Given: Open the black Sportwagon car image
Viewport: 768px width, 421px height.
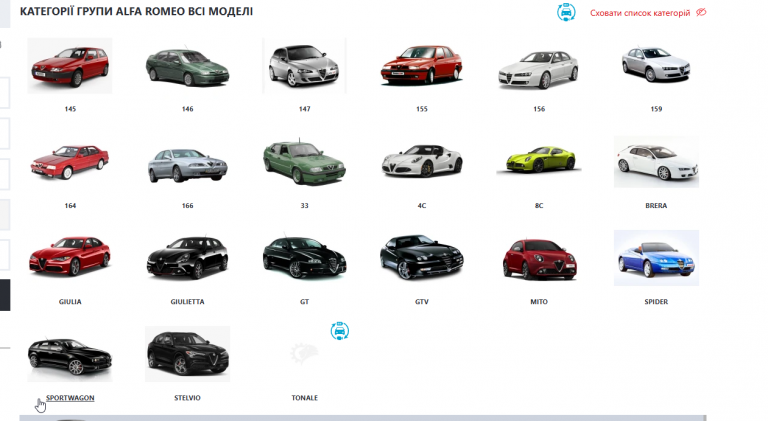Looking at the screenshot, I should 70,354.
